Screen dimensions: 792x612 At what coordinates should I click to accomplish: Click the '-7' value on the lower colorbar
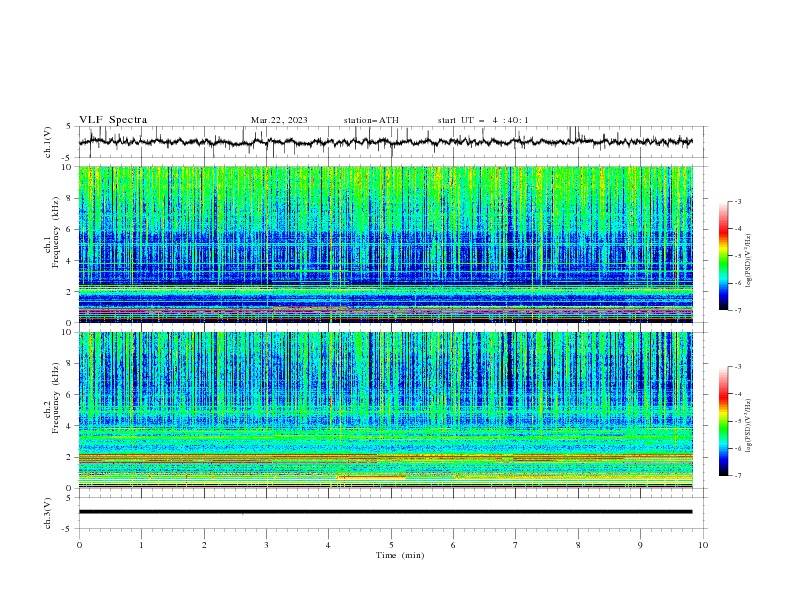(737, 476)
